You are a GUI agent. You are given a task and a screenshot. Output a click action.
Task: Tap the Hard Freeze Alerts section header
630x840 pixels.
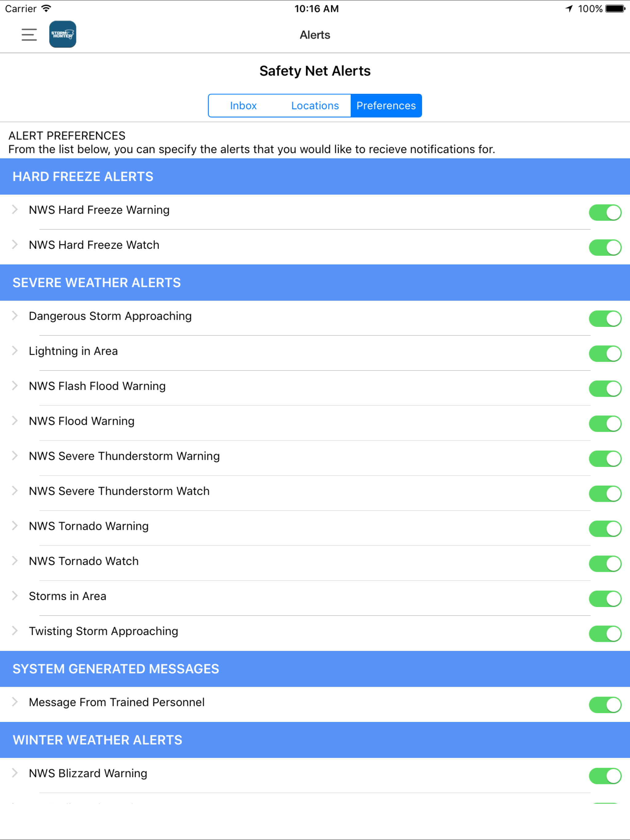tap(315, 176)
